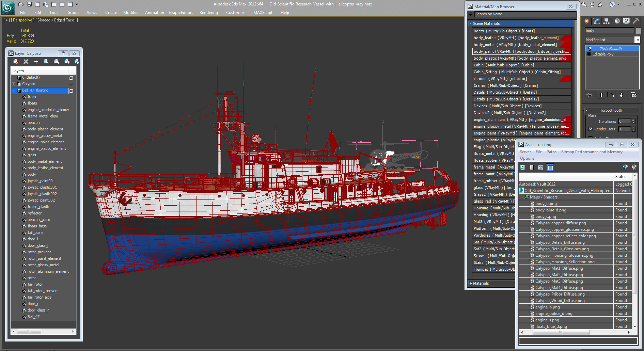Screen dimensions: 644x351
Task: Open Paths menu in Asset Tracking
Action: coord(551,152)
